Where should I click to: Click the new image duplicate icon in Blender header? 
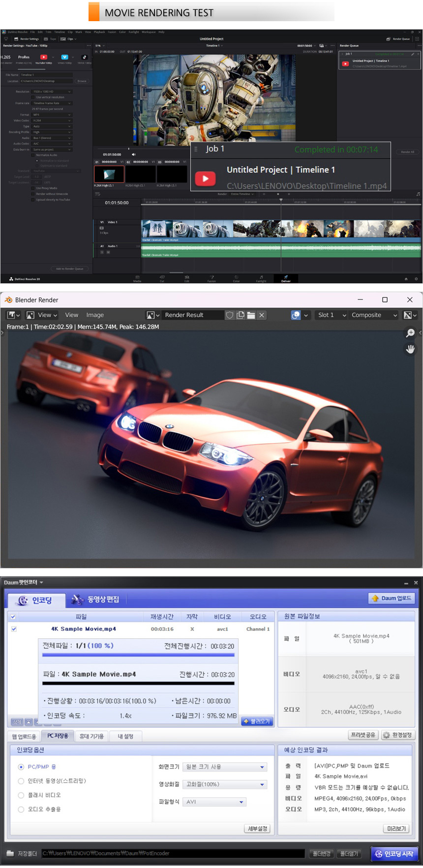(x=241, y=315)
